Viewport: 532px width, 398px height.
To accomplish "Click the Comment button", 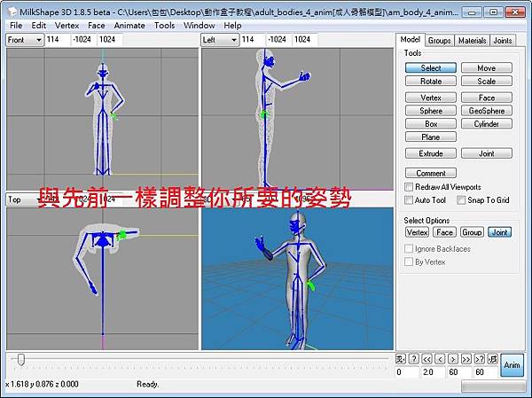I will click(x=431, y=173).
